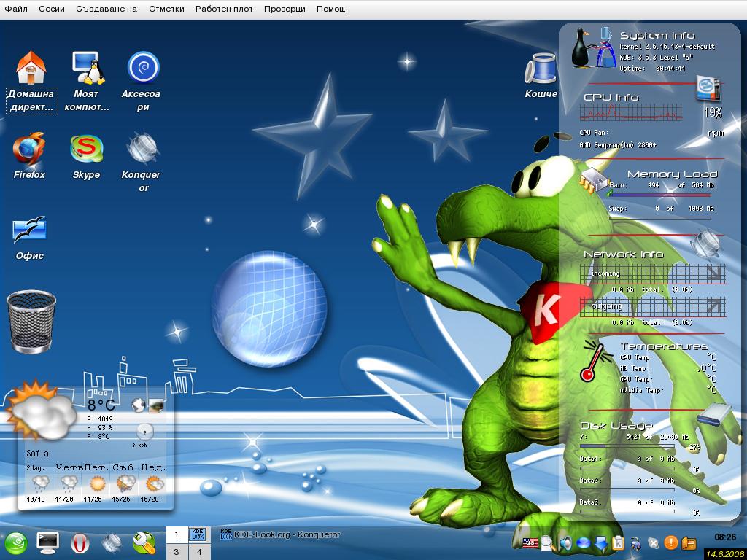
Task: Click the orange exclamation alert tray icon
Action: pos(671,542)
